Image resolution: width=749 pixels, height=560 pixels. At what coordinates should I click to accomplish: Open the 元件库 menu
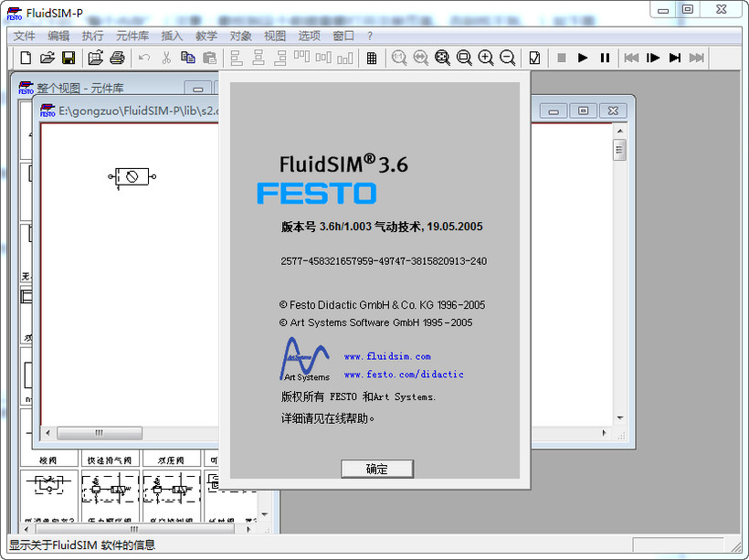tap(132, 36)
